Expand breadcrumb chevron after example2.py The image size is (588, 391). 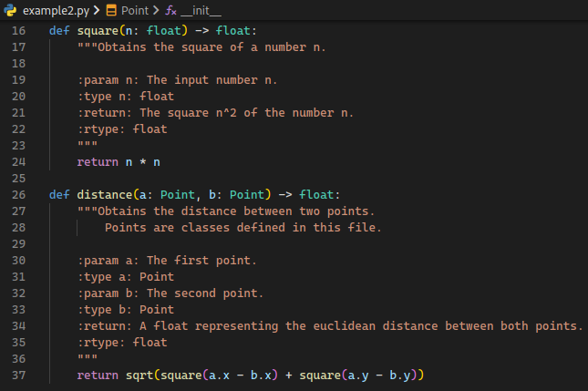pos(97,10)
